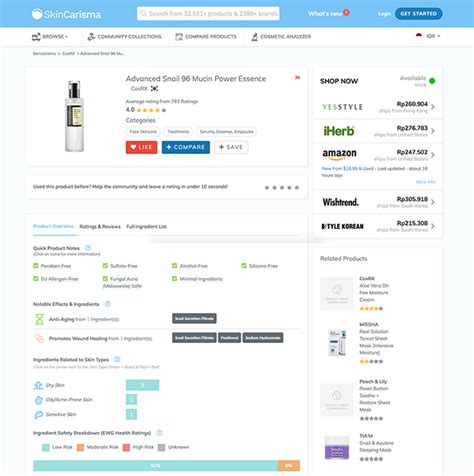Viewport: 474px width, 476px height.
Task: Toggle the Minimal Ingredients checkbox
Action: pyautogui.click(x=174, y=279)
